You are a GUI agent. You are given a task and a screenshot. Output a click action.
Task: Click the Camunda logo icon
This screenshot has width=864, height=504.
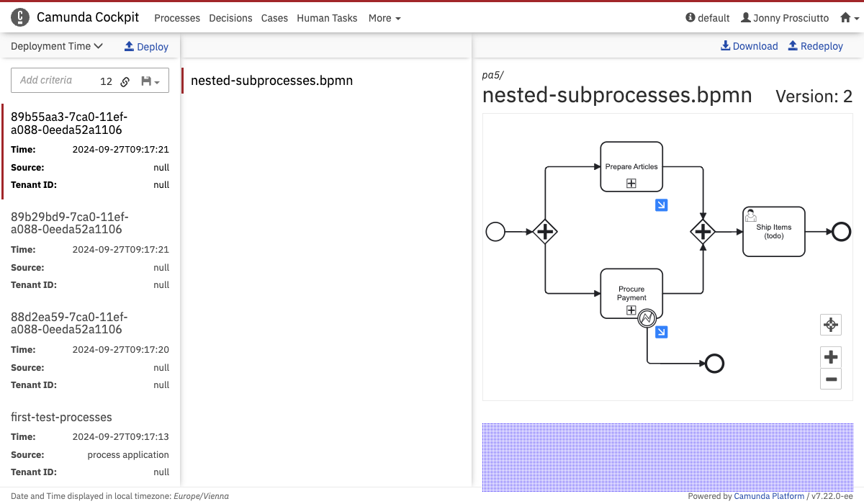[20, 17]
